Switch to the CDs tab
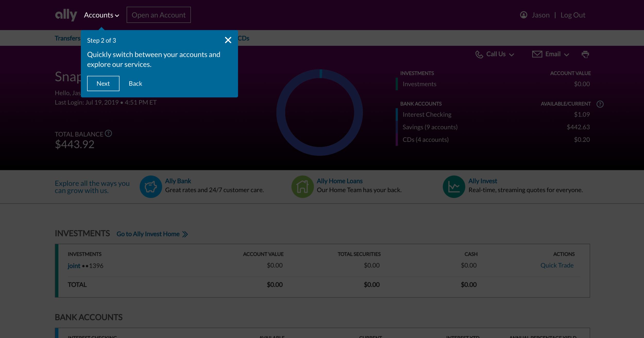The width and height of the screenshot is (644, 338). pyautogui.click(x=243, y=38)
